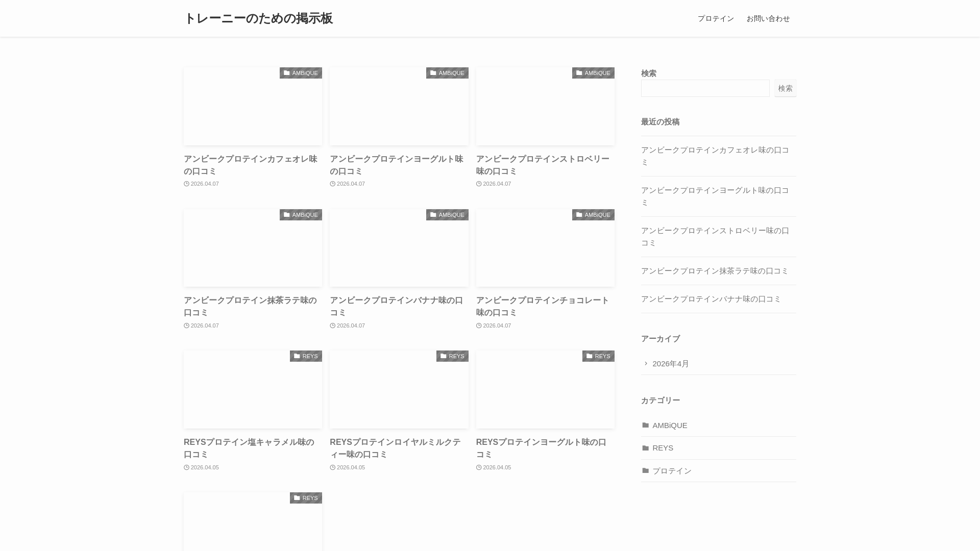Image resolution: width=980 pixels, height=551 pixels.
Task: Click REYS tag on the bottom partial card
Action: (x=306, y=498)
